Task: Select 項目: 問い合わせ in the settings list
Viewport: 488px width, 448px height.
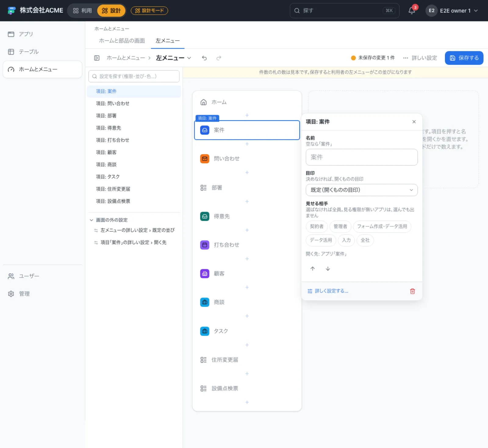Action: (x=134, y=103)
